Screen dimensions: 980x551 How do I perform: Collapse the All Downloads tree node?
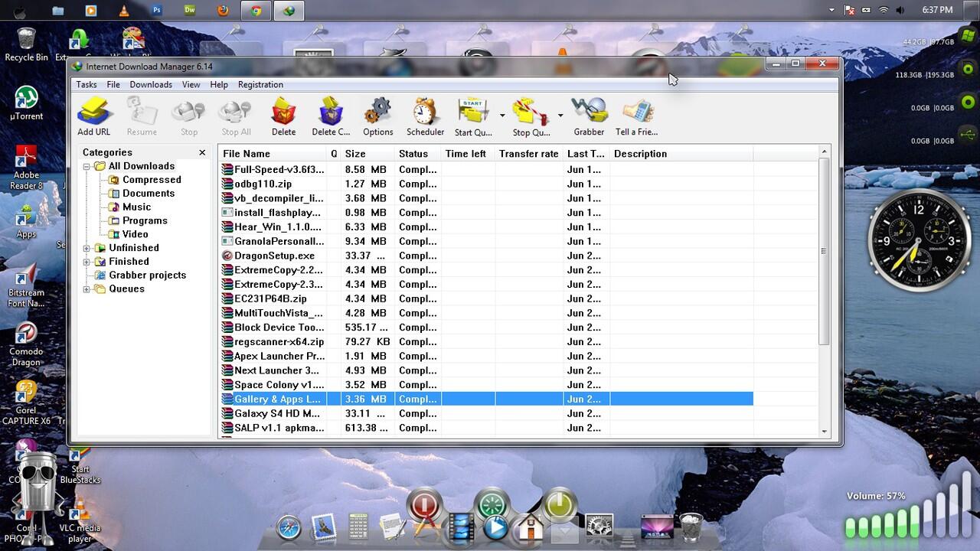(87, 166)
